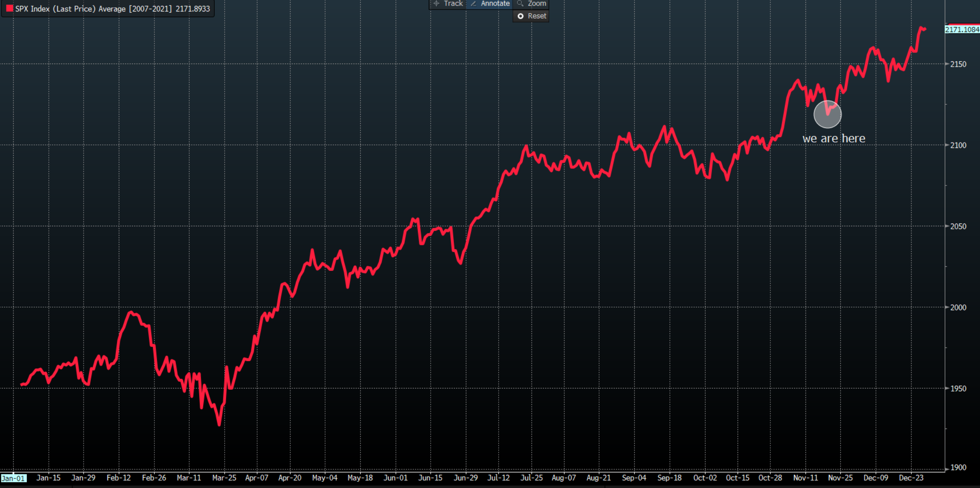Image resolution: width=980 pixels, height=488 pixels.
Task: Click the Aug-21 date label
Action: (x=599, y=477)
